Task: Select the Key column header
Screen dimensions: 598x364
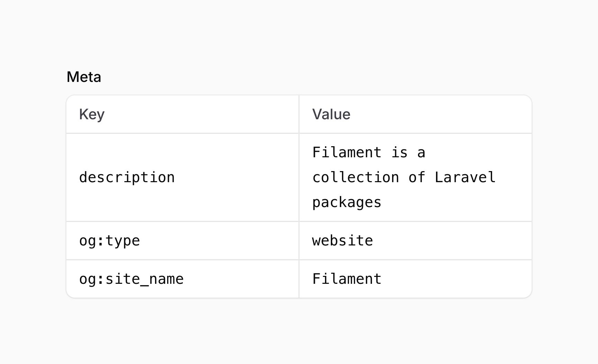Action: point(92,114)
